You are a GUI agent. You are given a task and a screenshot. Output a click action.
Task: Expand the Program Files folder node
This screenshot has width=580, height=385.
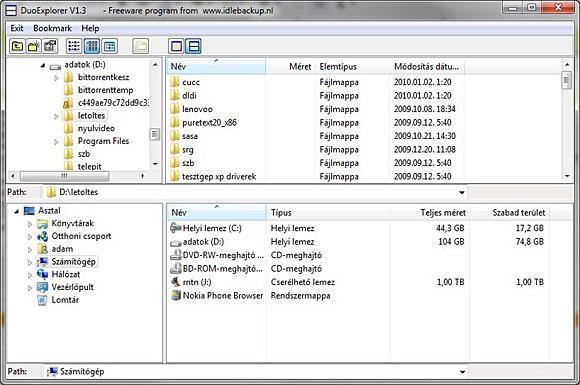click(56, 142)
